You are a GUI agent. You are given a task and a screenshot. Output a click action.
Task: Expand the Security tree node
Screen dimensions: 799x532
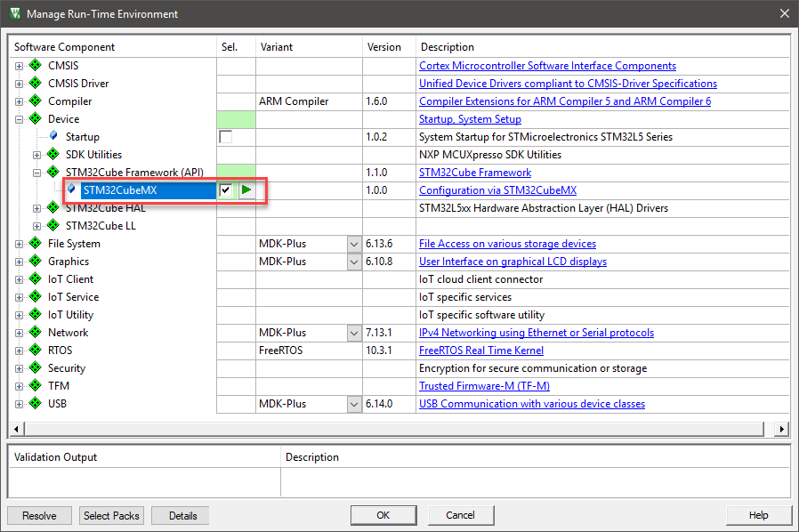tap(19, 369)
